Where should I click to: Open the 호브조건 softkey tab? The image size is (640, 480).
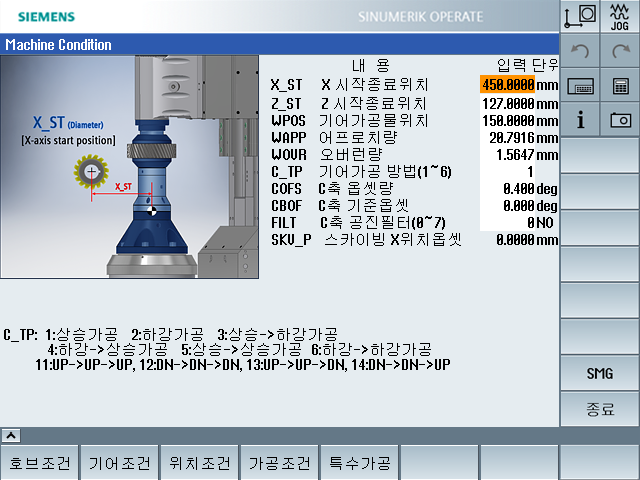(x=40, y=463)
